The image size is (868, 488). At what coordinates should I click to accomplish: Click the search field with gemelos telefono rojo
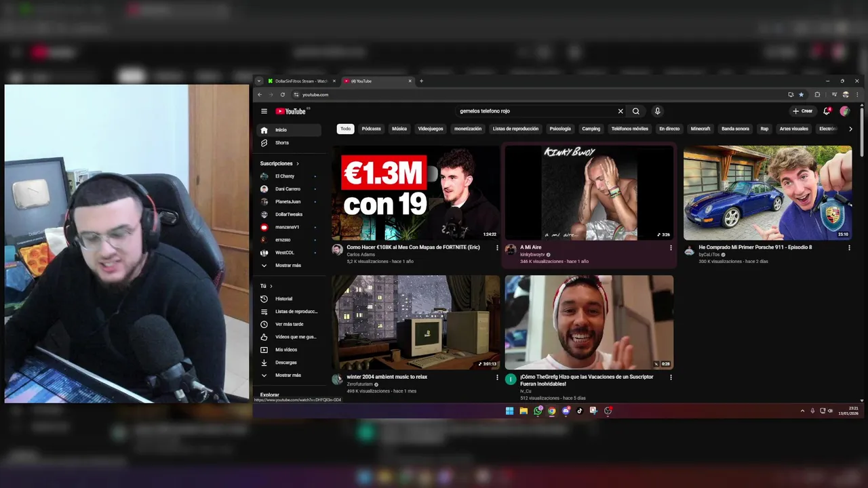pyautogui.click(x=536, y=111)
